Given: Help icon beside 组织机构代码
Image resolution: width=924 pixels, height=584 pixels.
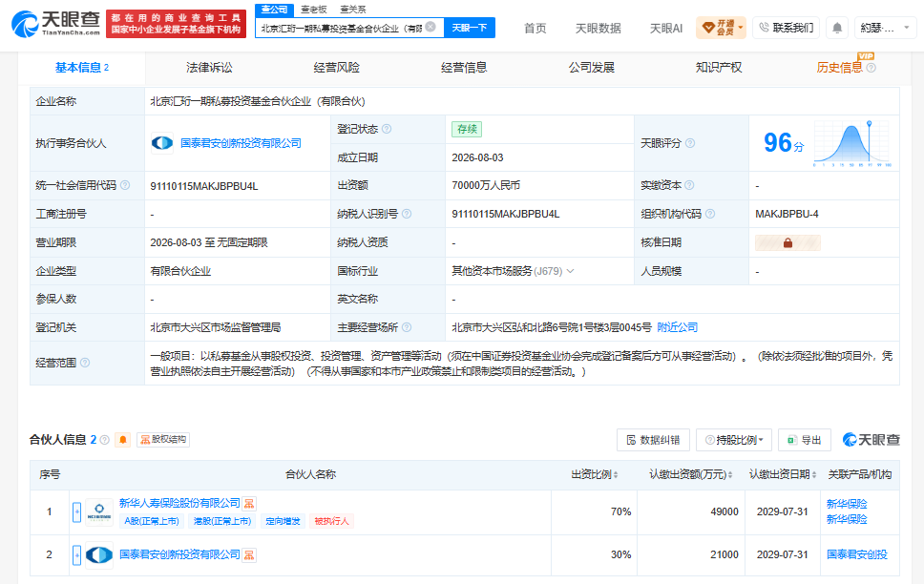Looking at the screenshot, I should point(710,214).
